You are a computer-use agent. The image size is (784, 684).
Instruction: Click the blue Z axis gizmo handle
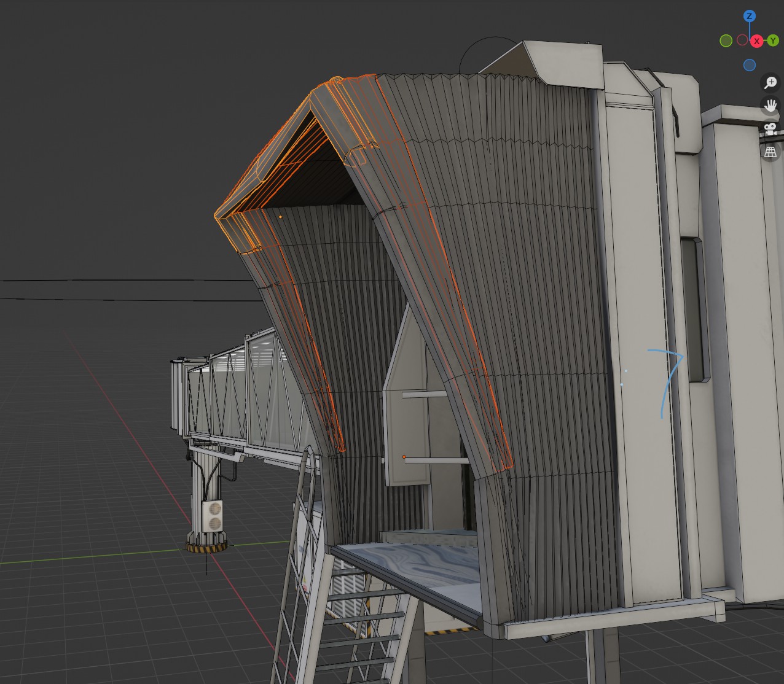(749, 17)
